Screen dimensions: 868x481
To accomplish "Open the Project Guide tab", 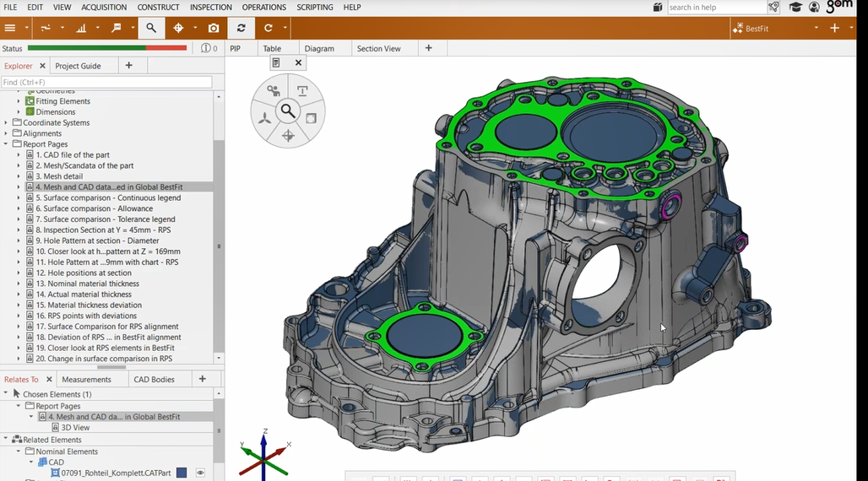I will pyautogui.click(x=78, y=66).
